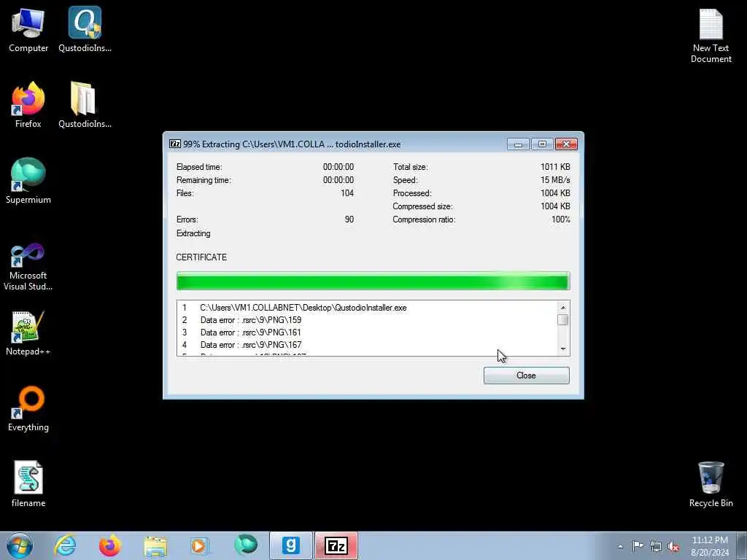Click the 7z icon in the dialog title bar
This screenshot has width=747, height=560.
coord(175,144)
